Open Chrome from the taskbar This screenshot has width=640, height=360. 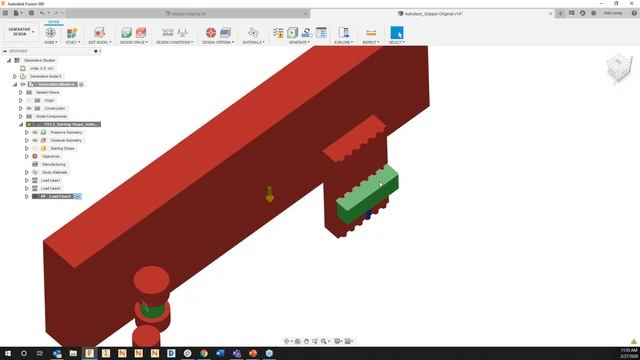204,353
